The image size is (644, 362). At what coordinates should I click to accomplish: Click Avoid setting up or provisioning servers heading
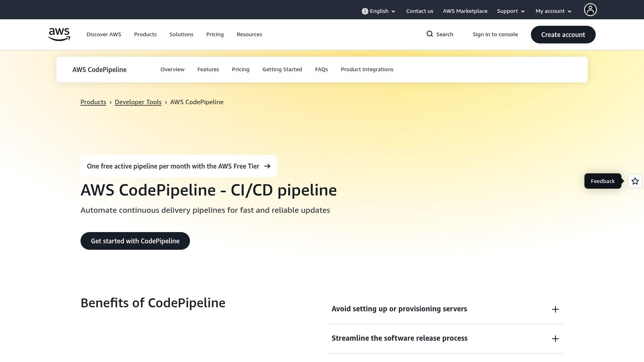[x=399, y=309]
